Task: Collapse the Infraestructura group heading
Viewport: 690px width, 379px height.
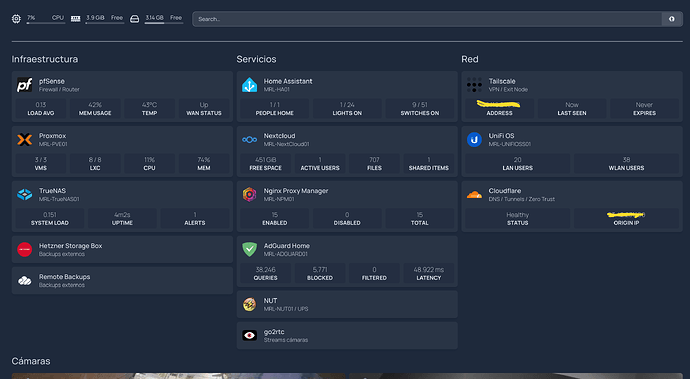Action: point(45,59)
